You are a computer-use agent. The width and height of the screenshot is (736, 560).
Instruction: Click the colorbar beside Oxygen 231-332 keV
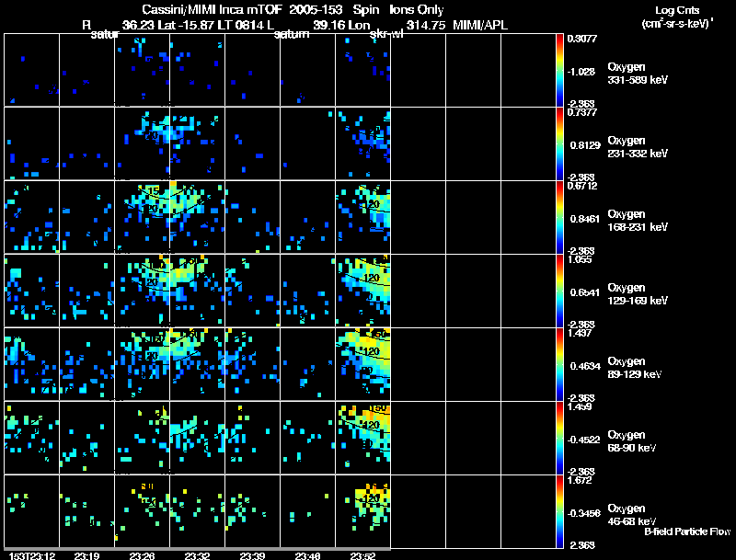[559, 143]
